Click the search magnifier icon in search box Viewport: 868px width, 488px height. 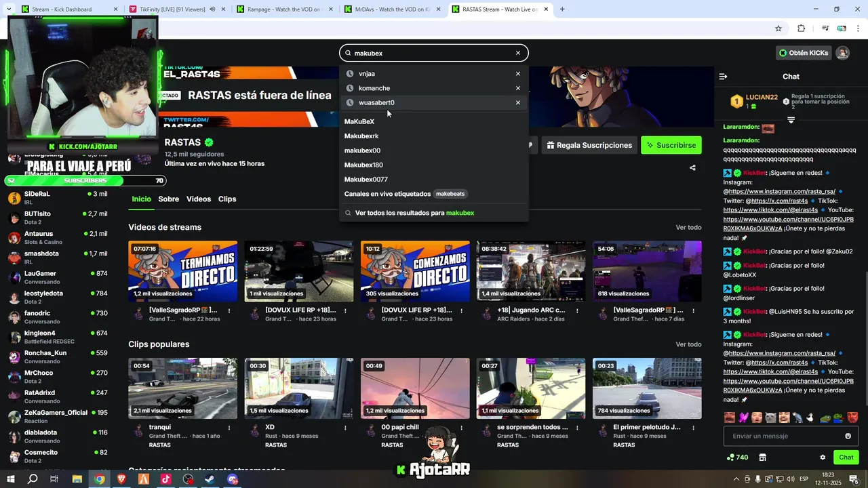348,53
